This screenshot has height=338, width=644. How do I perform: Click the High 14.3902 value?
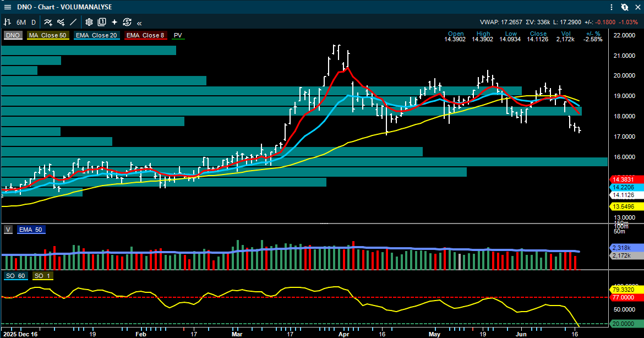point(483,40)
